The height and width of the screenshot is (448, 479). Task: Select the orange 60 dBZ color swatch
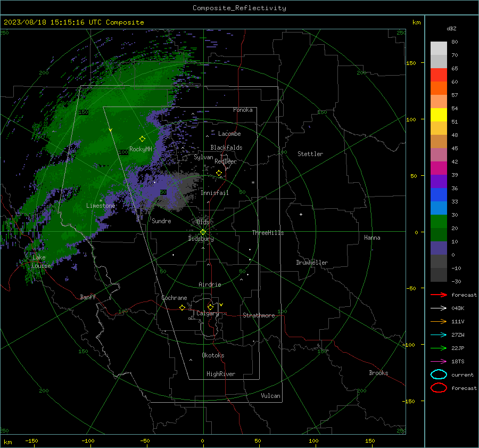click(x=439, y=88)
